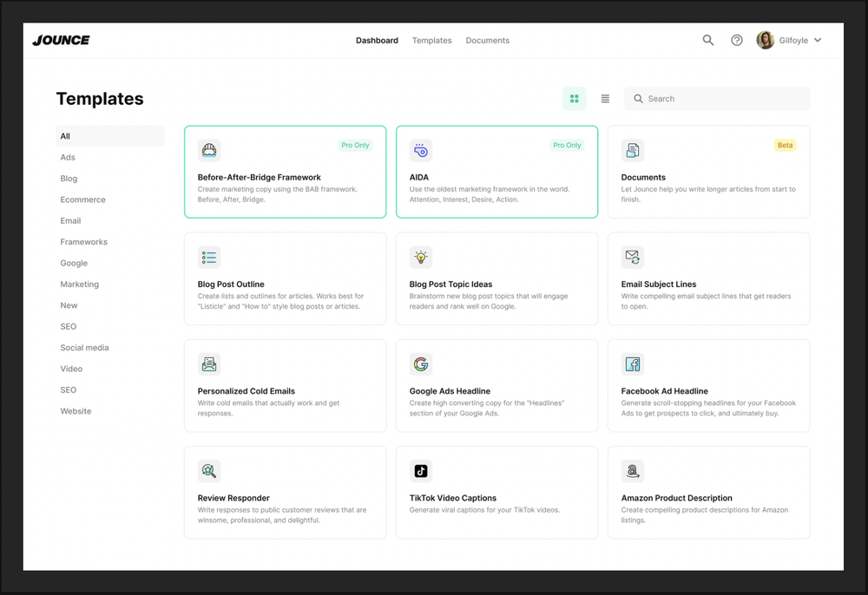
Task: Click the Amazon Product Description icon
Action: (633, 471)
